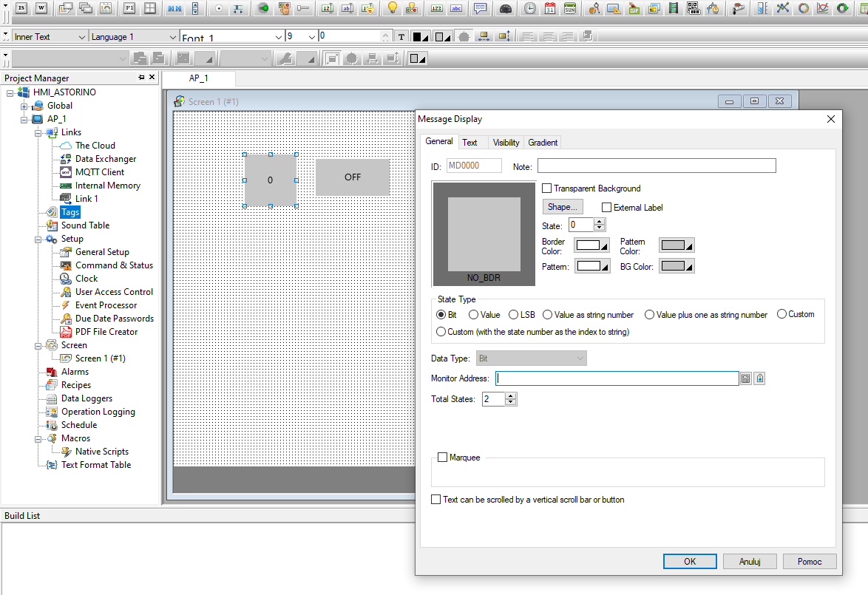Select the pipeline object icon
Screen dimensions: 868x595
point(738,8)
